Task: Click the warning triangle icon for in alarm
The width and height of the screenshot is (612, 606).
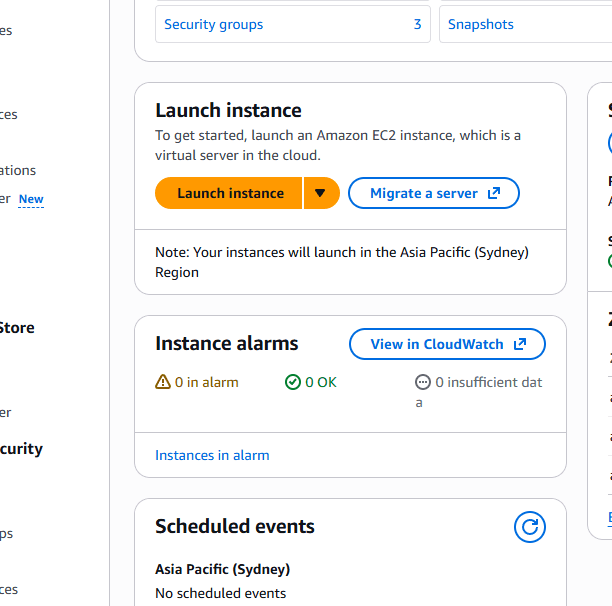Action: coord(163,382)
